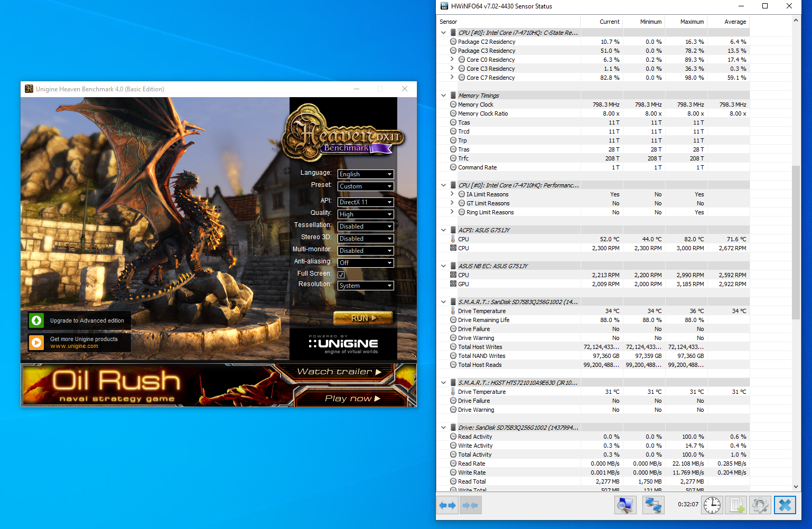
Task: Expand the Core C0 Residency row
Action: [x=452, y=59]
